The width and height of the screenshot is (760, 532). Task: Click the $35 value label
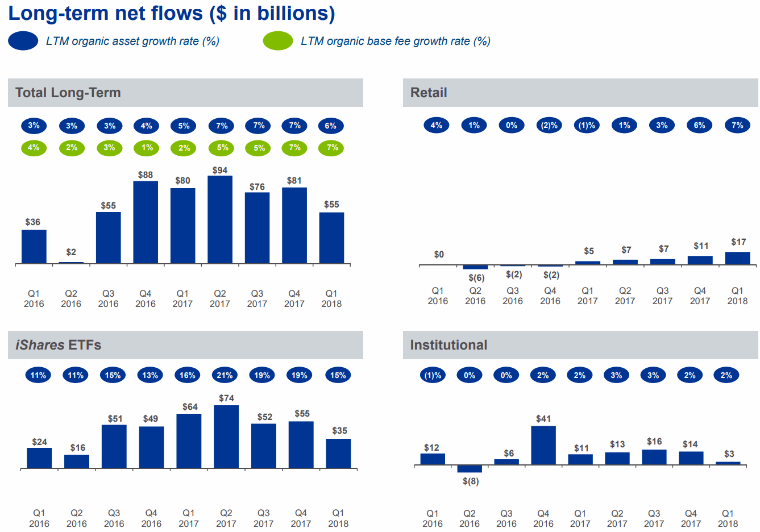(x=339, y=431)
